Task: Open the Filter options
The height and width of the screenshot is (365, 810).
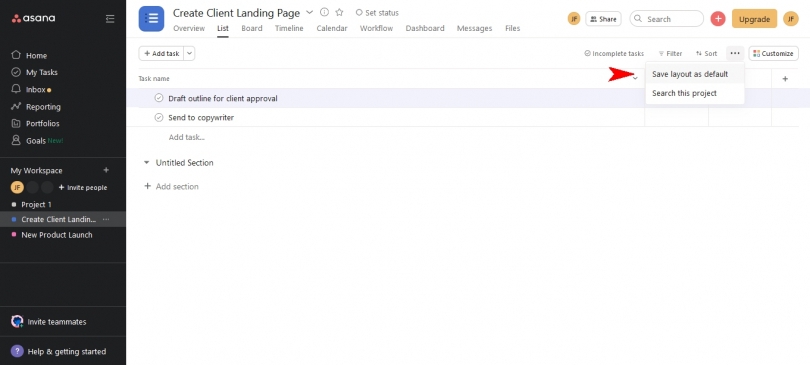Action: pos(671,53)
